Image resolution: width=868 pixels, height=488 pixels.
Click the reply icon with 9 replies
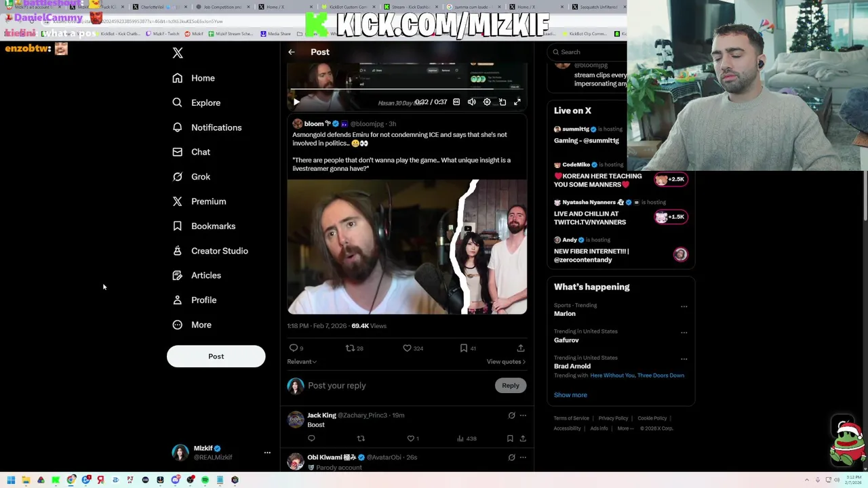[x=294, y=348]
